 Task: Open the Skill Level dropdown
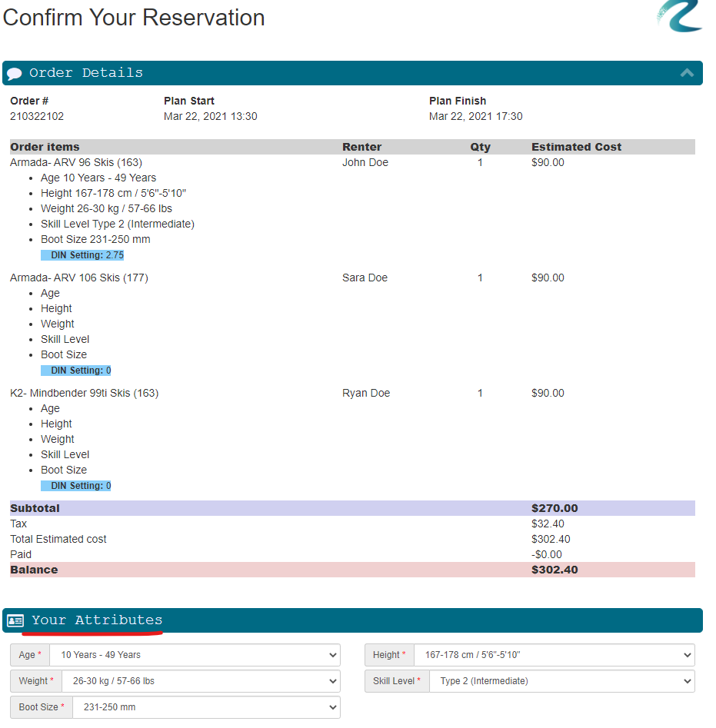coord(562,680)
